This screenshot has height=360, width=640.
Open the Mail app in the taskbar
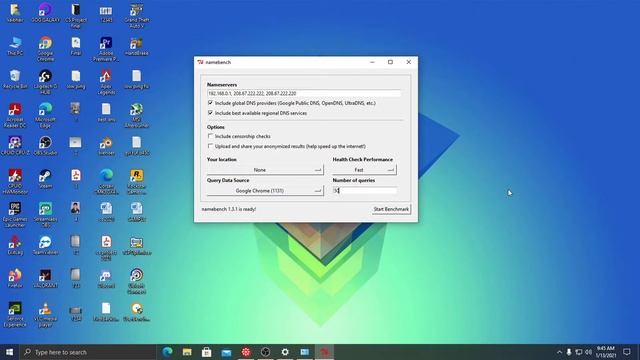[x=226, y=352]
